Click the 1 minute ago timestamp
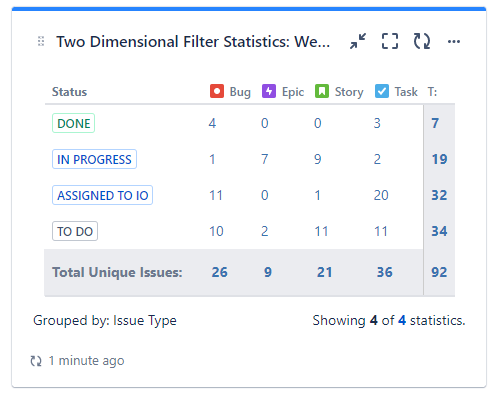Image resolution: width=494 pixels, height=396 pixels. point(86,361)
